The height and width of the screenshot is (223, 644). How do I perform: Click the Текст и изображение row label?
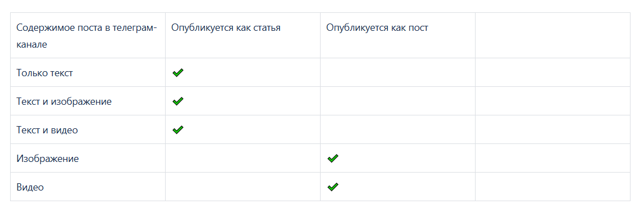(64, 101)
